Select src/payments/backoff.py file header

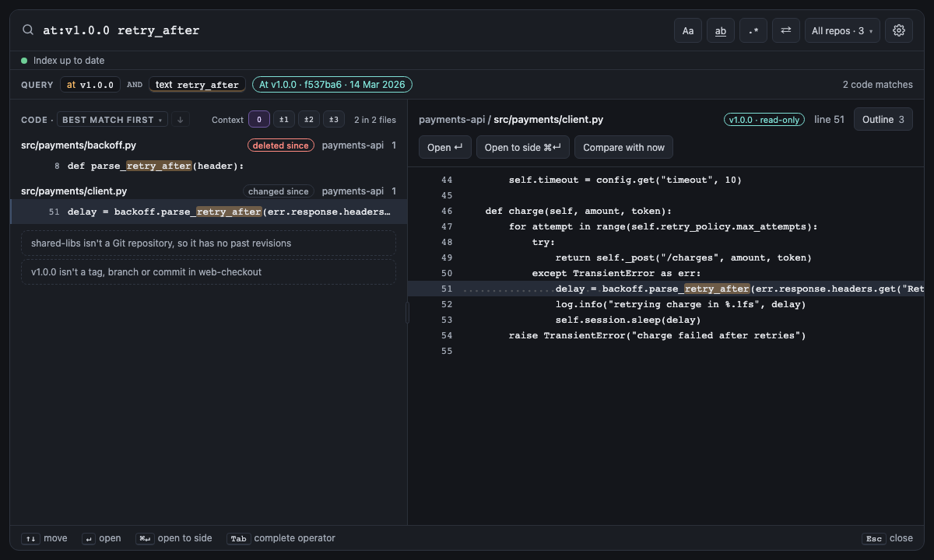[x=209, y=145]
